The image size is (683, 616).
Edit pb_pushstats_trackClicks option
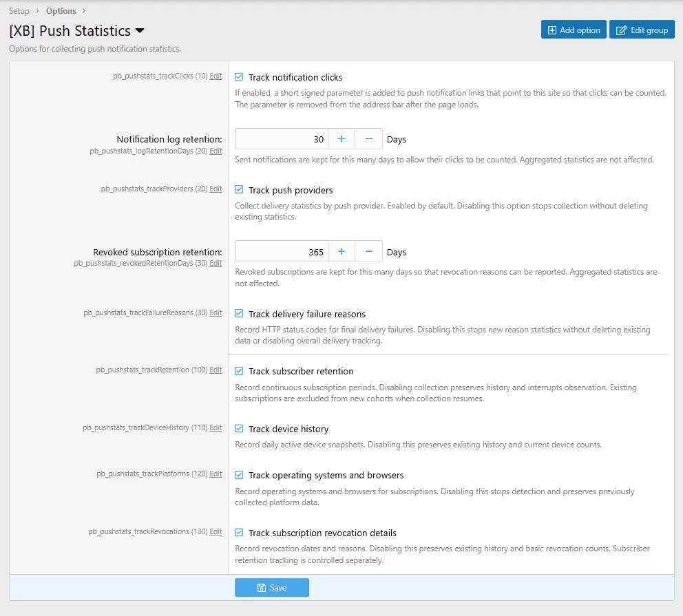[x=216, y=76]
